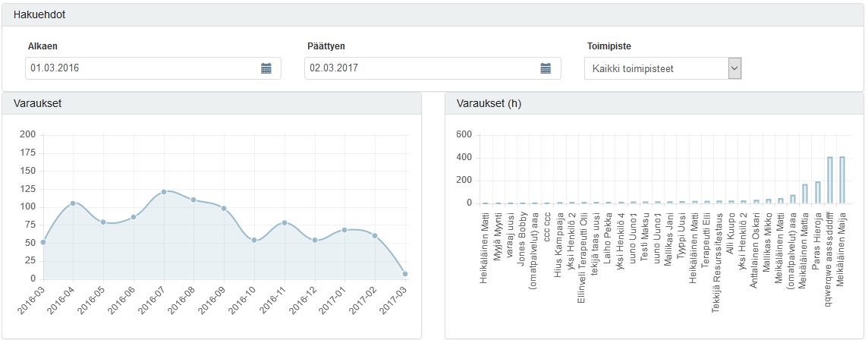Open the Alkaen date calendar icon
868x340 pixels.
coord(266,68)
